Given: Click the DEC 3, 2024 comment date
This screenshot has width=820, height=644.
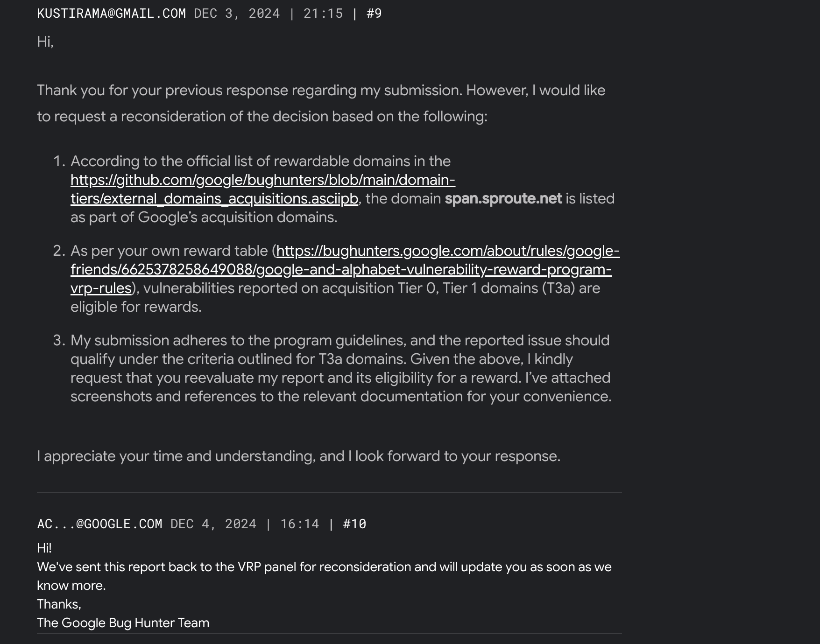Looking at the screenshot, I should pos(237,13).
